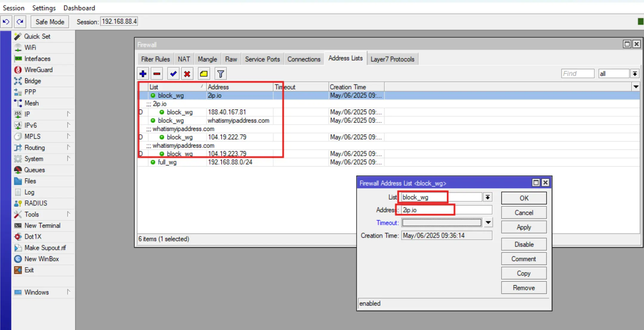Click the Find search field

pos(578,74)
